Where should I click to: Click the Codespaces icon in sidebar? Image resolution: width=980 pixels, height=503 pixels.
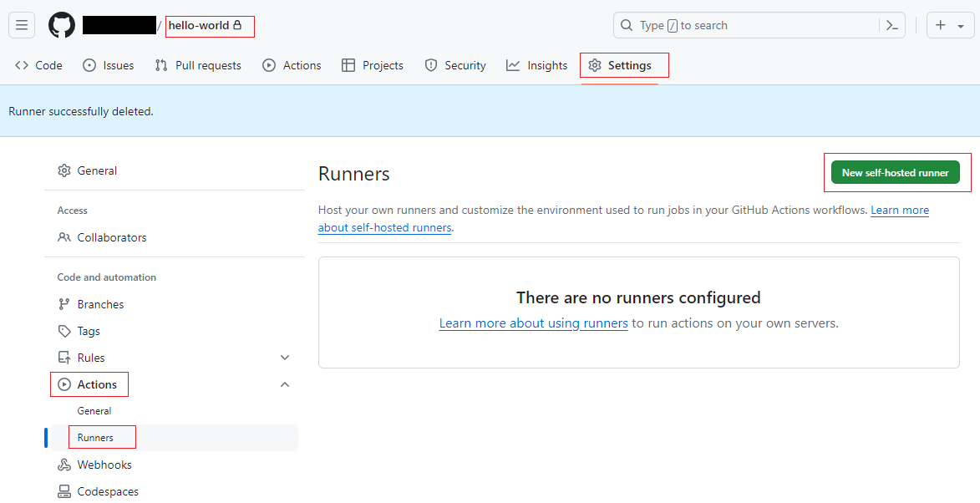pyautogui.click(x=63, y=492)
